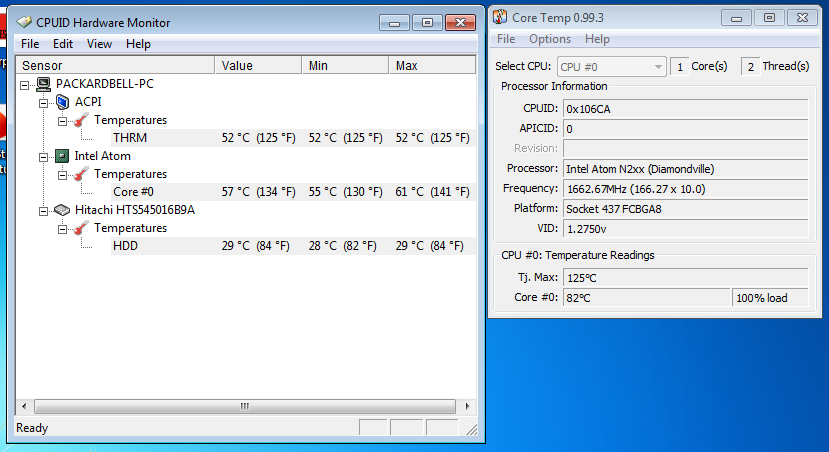
Task: Click the Frequency field 1662.67MHz
Action: (x=686, y=189)
